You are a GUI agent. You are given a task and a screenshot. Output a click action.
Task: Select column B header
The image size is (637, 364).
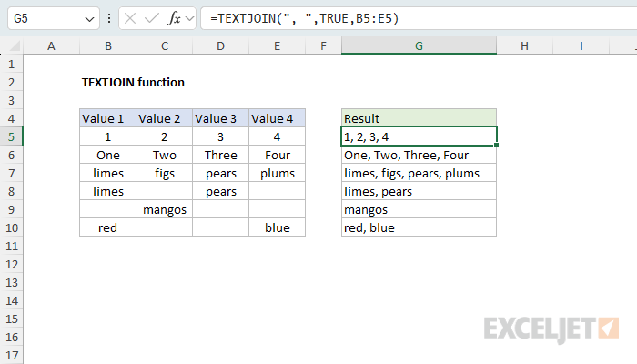click(x=108, y=45)
